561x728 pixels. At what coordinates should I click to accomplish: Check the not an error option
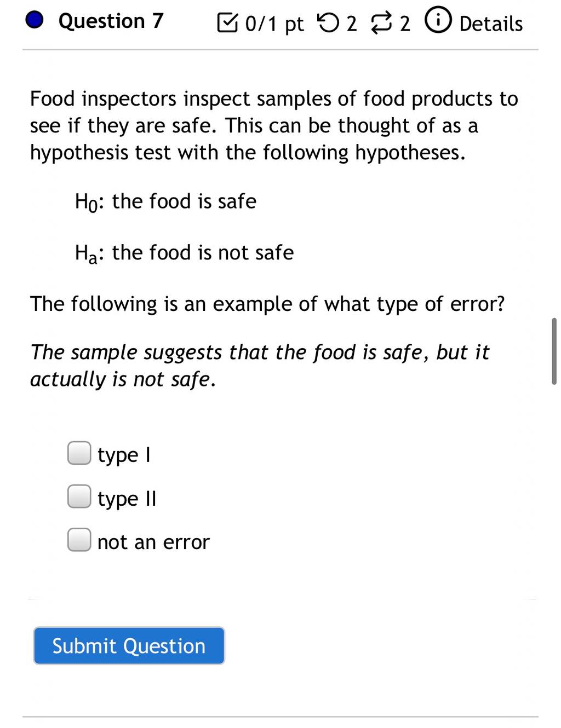click(x=79, y=540)
